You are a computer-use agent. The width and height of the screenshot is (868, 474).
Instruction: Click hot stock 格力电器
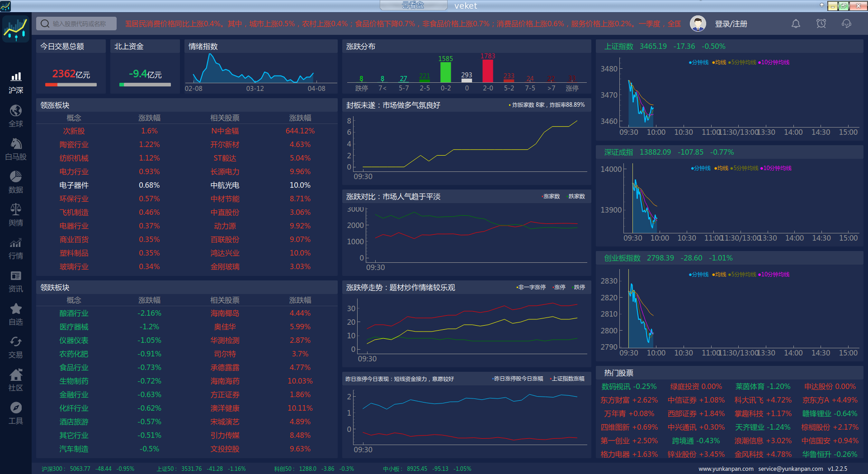629,454
